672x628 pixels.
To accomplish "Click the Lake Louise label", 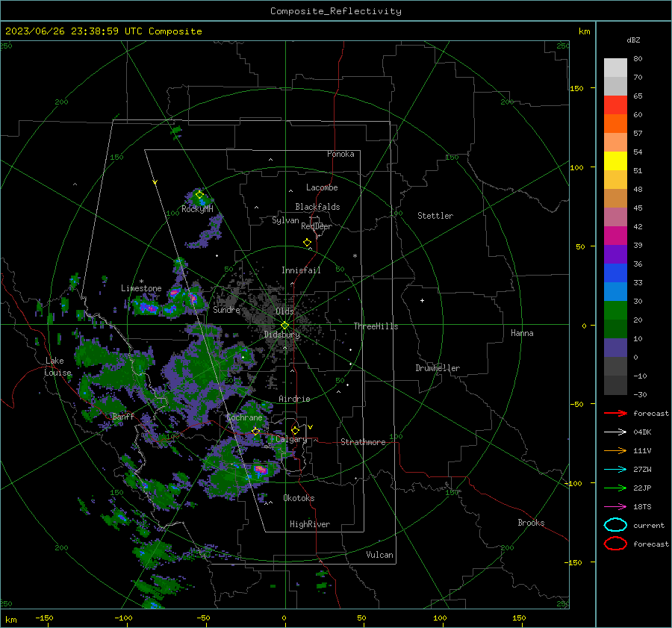I will tap(57, 367).
